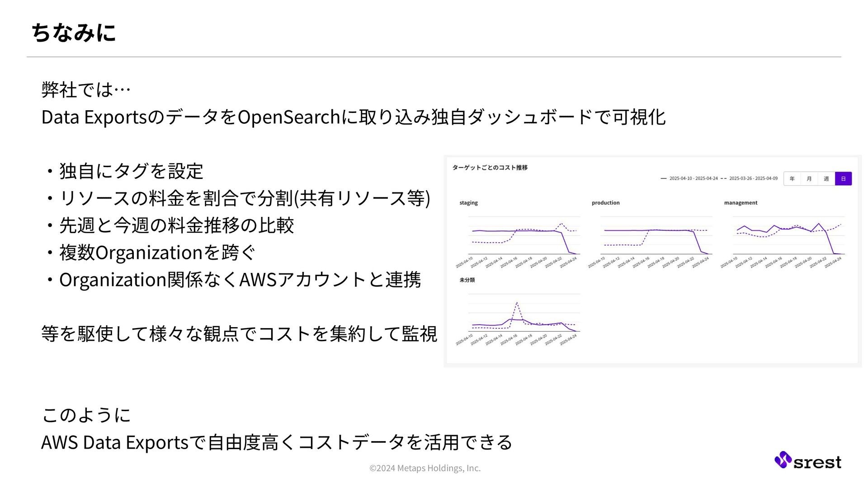Click the srest logo icon
The image size is (868, 488).
[783, 460]
